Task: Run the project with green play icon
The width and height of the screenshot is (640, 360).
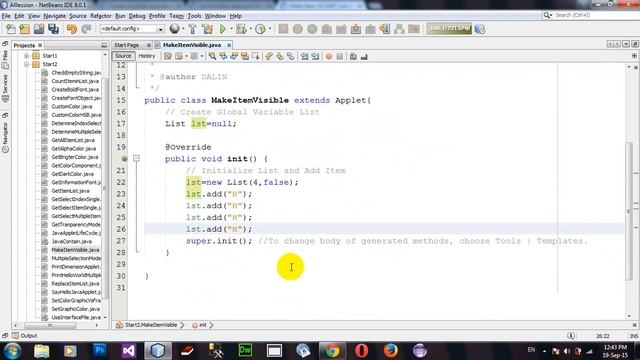Action: [x=223, y=29]
